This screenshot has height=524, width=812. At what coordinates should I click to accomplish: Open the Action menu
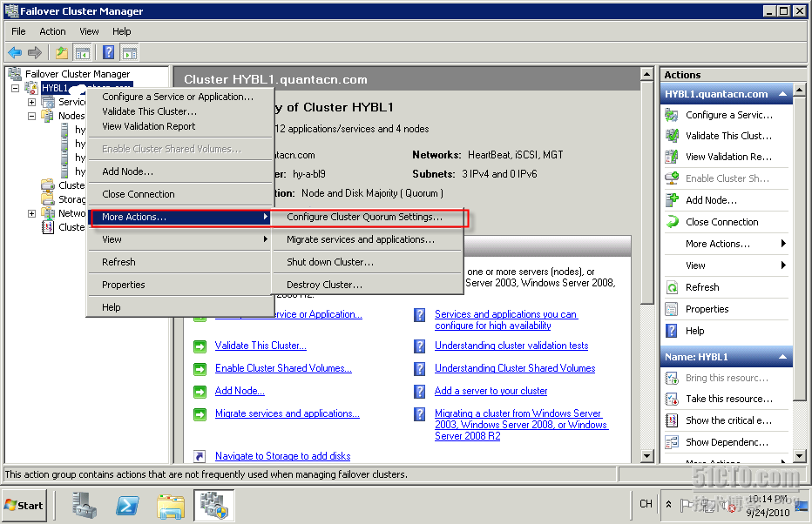coord(52,31)
